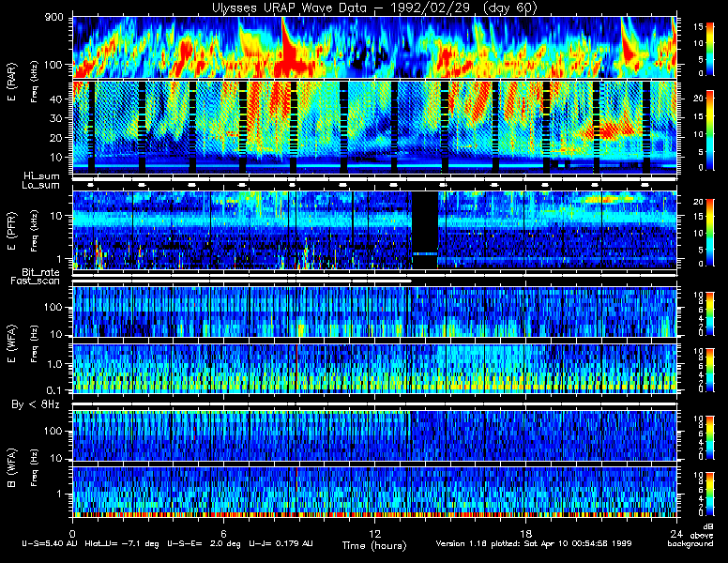Click the color bar beside the RAR 10–40 kHz panel
The image size is (728, 563).
pos(710,130)
